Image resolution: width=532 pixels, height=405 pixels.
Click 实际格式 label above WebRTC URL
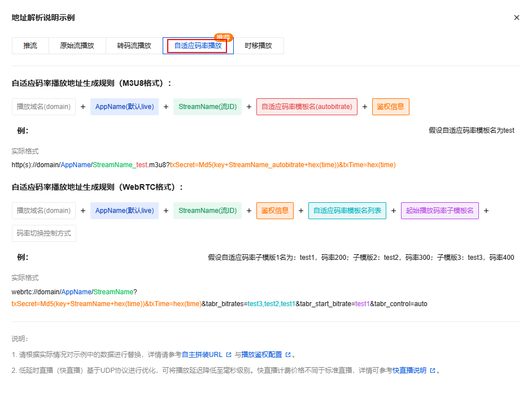pyautogui.click(x=25, y=278)
